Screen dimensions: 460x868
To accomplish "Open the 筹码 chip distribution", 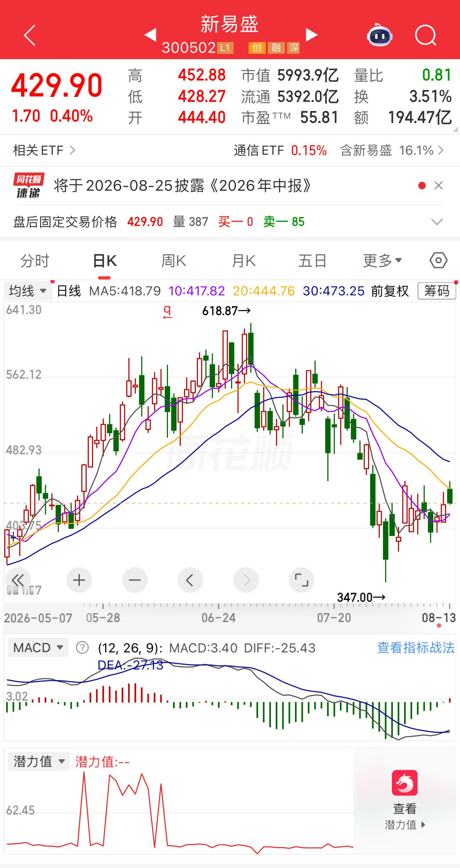I will (x=437, y=291).
